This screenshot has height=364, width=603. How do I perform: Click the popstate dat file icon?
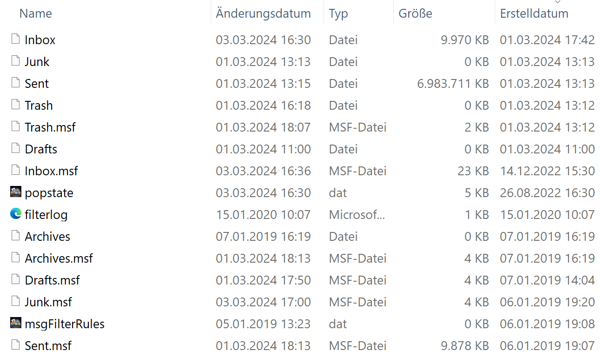(x=16, y=192)
